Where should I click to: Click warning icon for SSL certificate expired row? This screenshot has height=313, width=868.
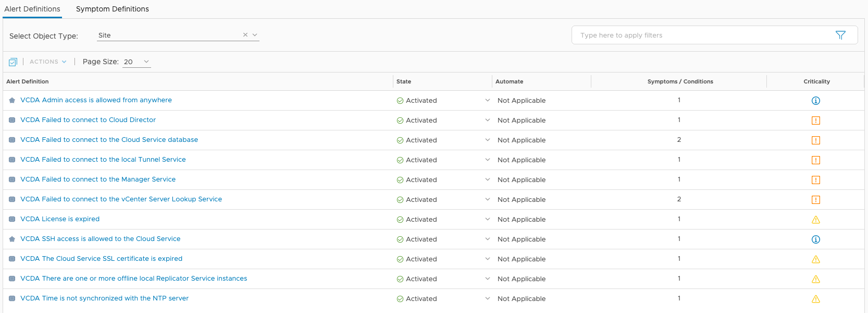(816, 259)
